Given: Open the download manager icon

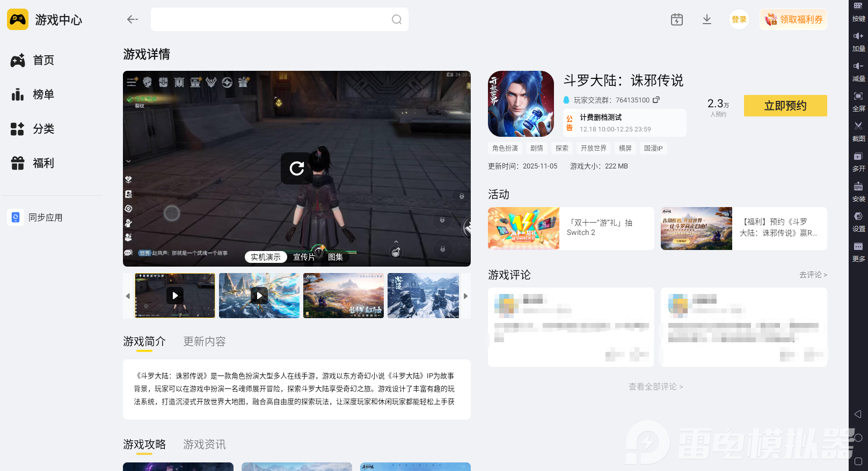Looking at the screenshot, I should pos(706,19).
